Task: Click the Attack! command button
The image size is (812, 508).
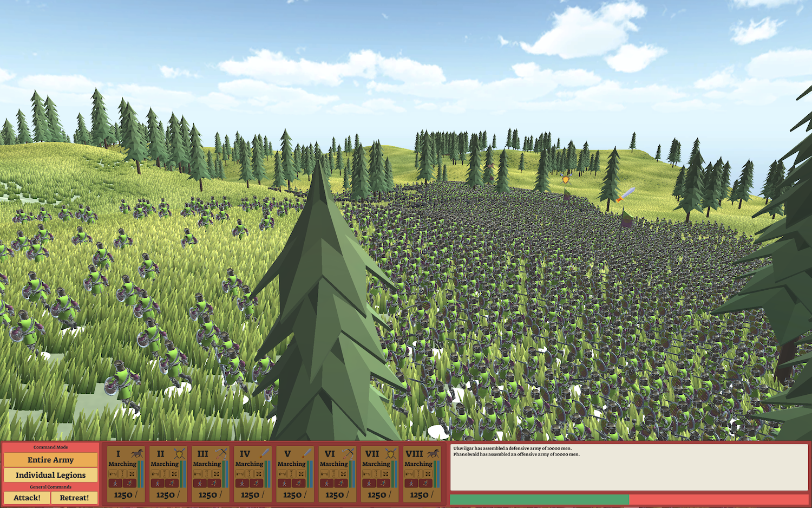Action: (27, 498)
